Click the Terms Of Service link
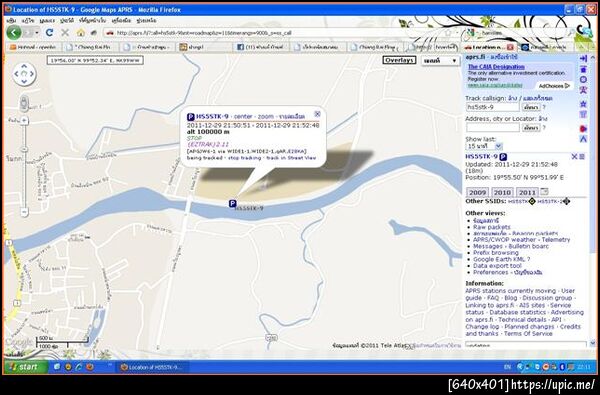The width and height of the screenshot is (600, 395). pos(528,334)
